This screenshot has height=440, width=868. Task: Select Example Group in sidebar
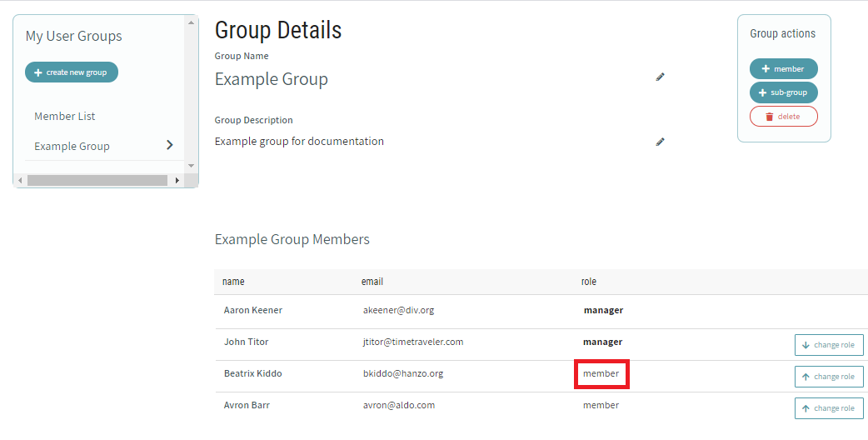pos(72,146)
